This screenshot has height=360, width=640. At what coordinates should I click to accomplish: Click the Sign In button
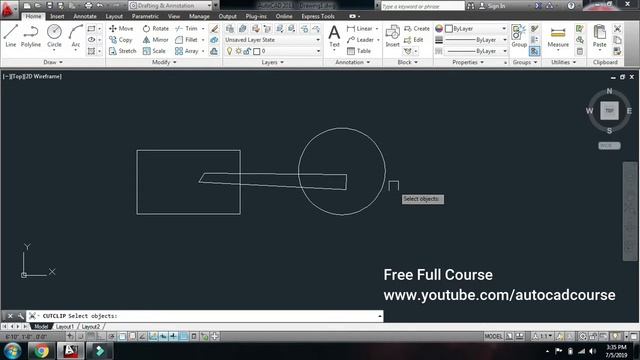point(492,6)
